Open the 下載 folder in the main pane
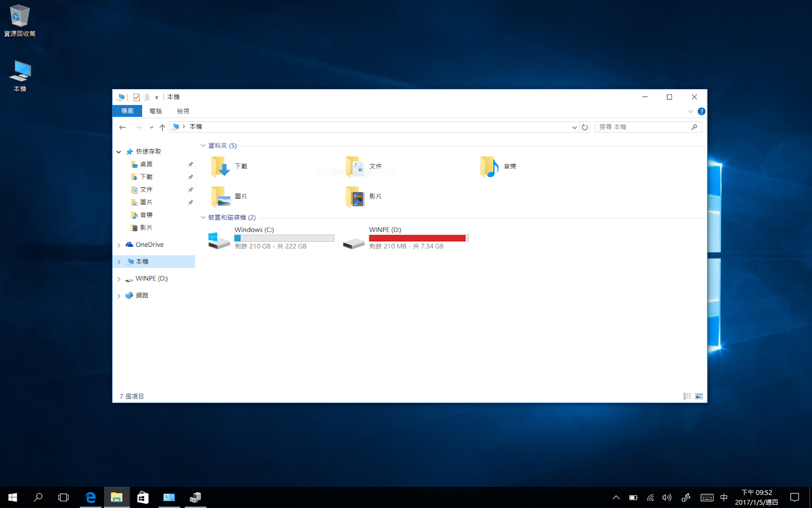The width and height of the screenshot is (812, 508). coord(229,167)
